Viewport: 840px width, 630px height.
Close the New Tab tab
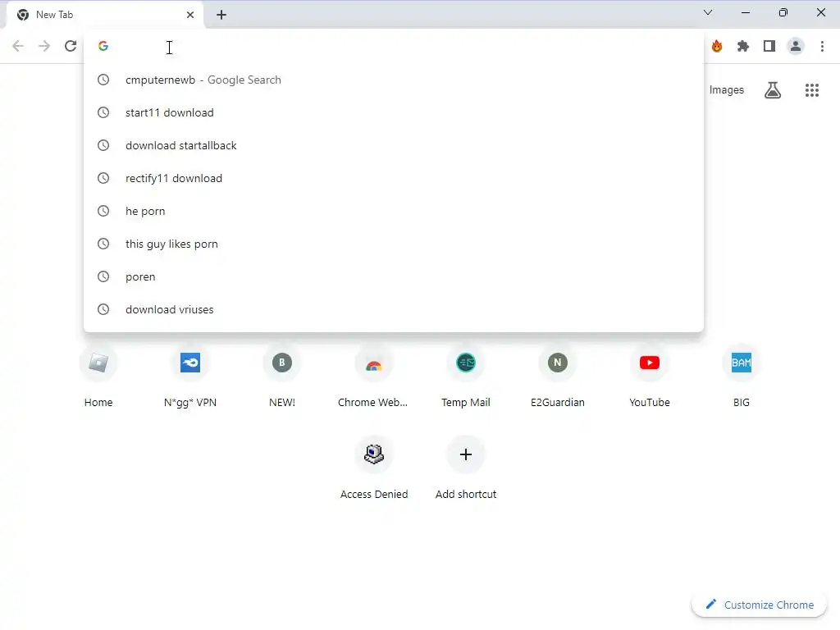190,15
